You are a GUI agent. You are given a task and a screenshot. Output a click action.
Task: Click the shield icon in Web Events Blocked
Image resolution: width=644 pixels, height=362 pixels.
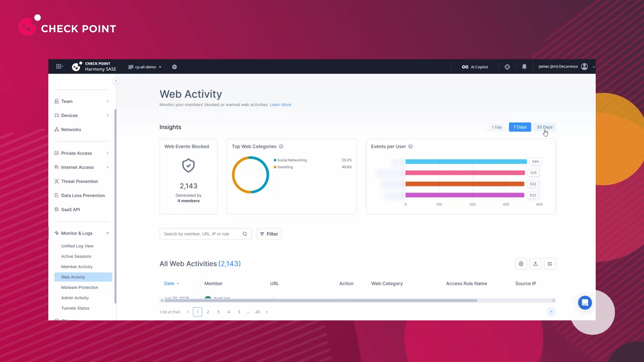coord(189,166)
